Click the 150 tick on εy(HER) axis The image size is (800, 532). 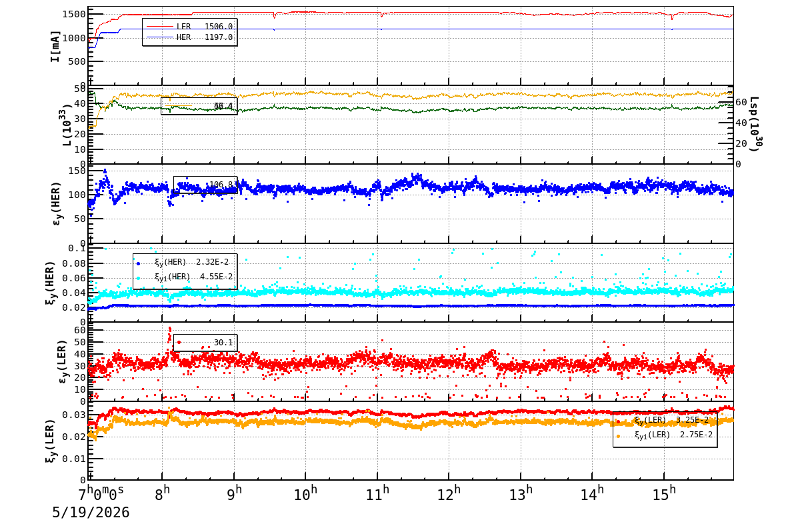tap(77, 171)
